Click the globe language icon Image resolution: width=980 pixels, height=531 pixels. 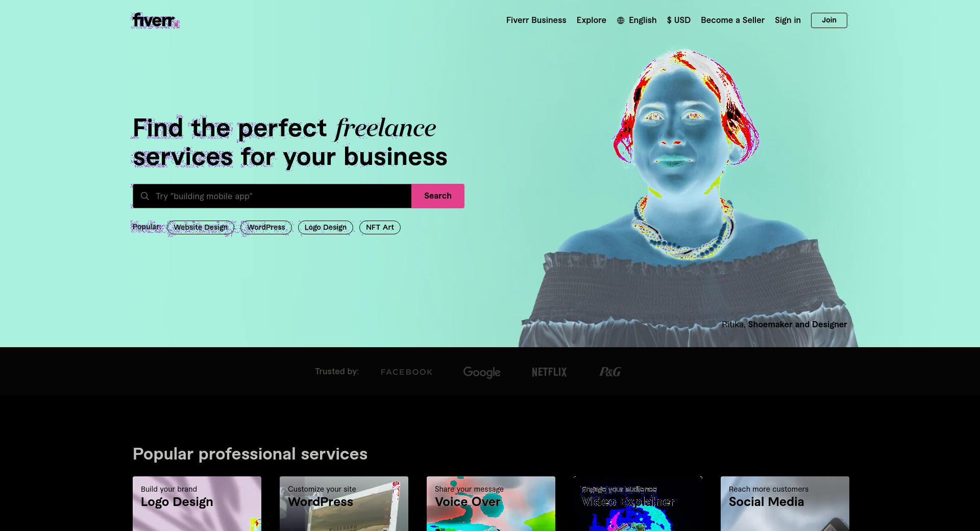pyautogui.click(x=621, y=20)
